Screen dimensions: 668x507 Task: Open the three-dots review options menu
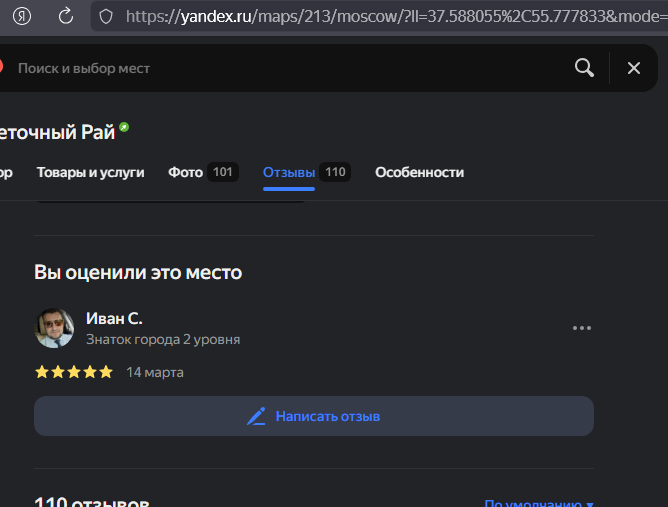[582, 328]
